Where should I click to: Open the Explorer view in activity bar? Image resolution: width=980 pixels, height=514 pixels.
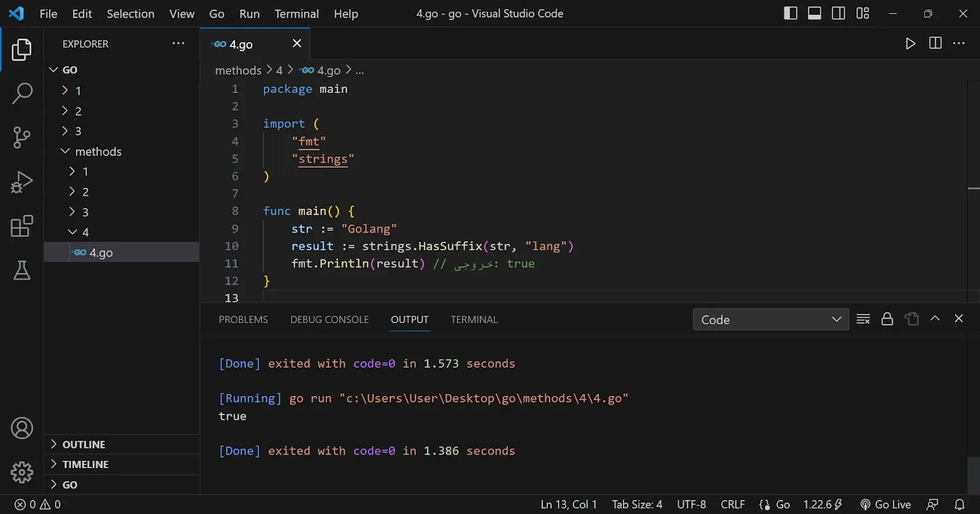21,50
